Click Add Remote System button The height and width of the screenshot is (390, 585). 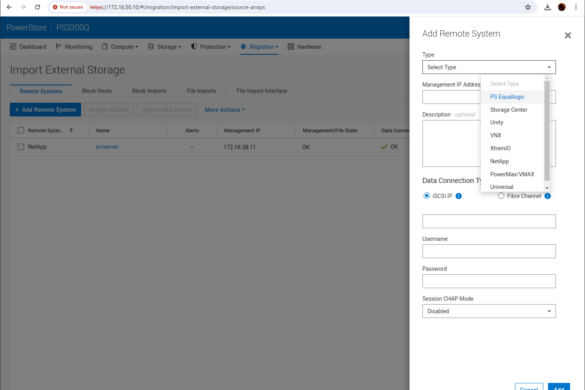[x=45, y=110]
